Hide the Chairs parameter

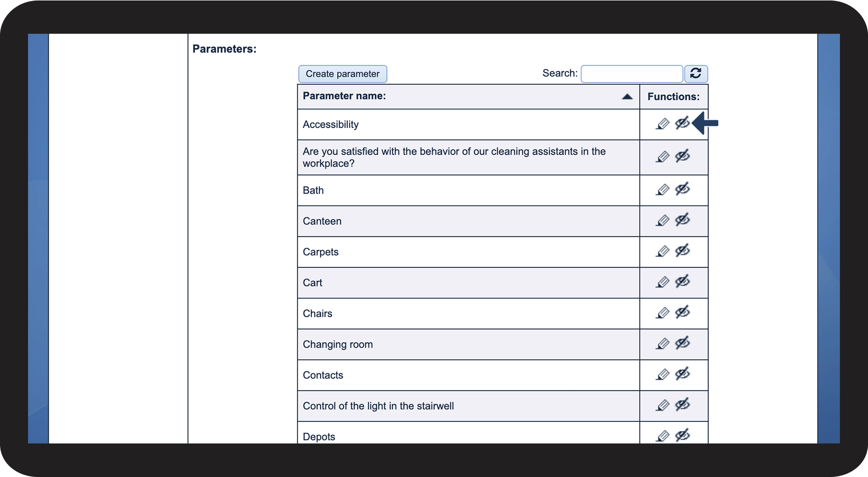(682, 312)
